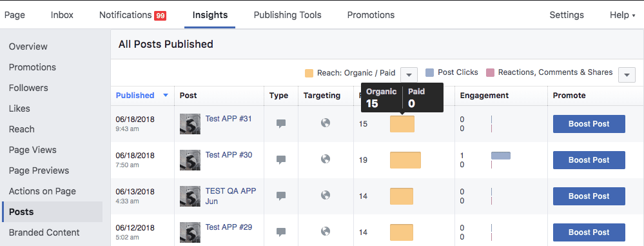Click the comment type icon for Test APP #31
Viewport: 644px width, 246px height.
point(281,123)
